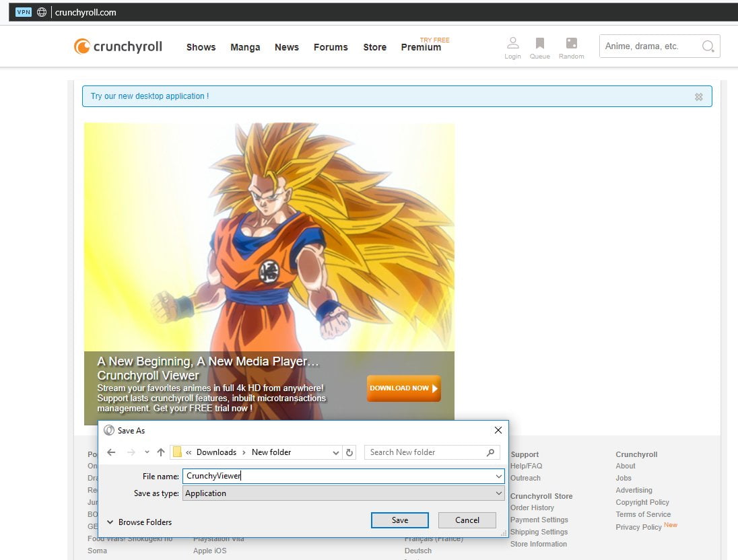Open the Privacy Policy link
Image resolution: width=738 pixels, height=560 pixels.
pos(639,527)
